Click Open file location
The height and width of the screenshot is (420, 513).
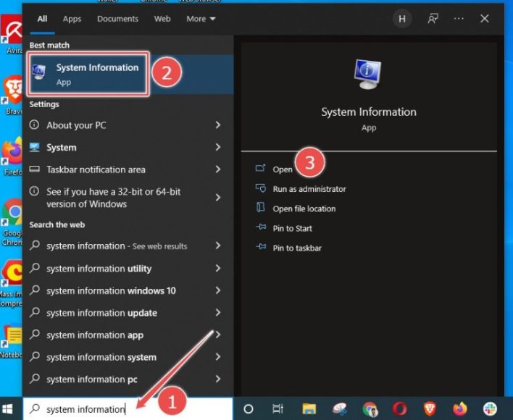pyautogui.click(x=304, y=209)
